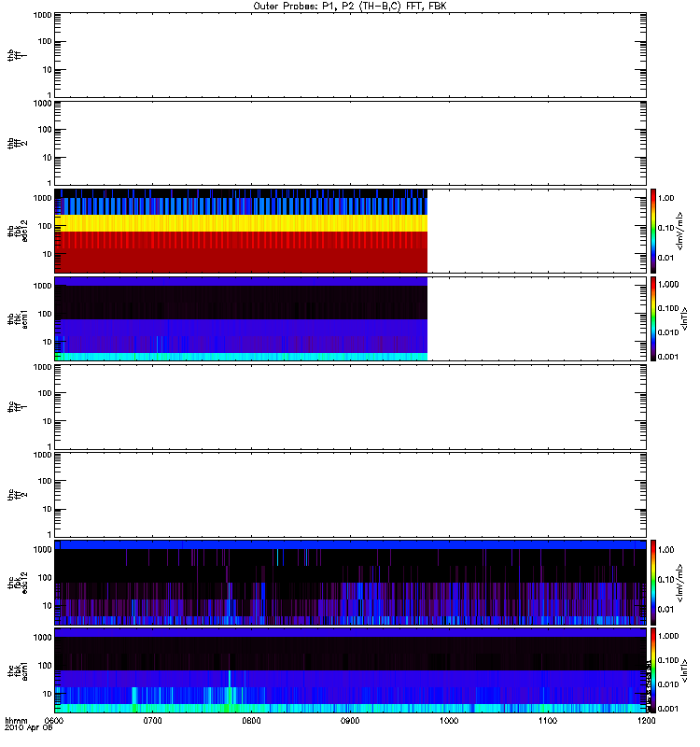The image size is (700, 747).
Task: Click the '10' y-axis tick of thb fft 2
Action: pos(48,158)
